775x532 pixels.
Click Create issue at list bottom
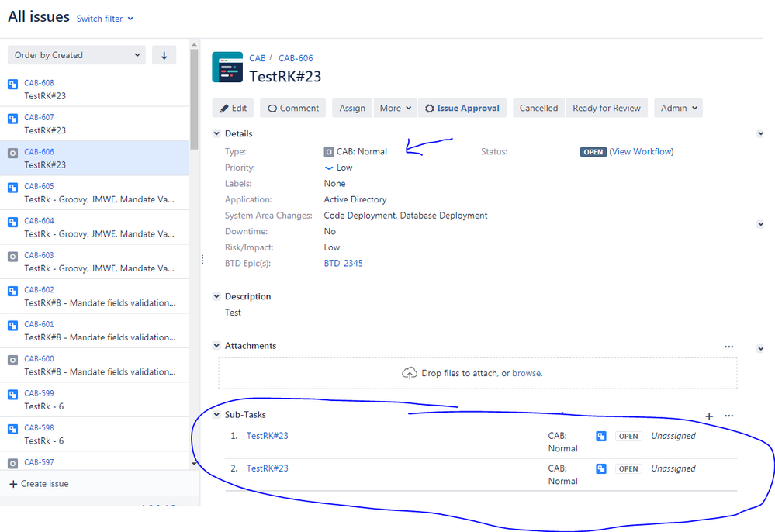39,484
